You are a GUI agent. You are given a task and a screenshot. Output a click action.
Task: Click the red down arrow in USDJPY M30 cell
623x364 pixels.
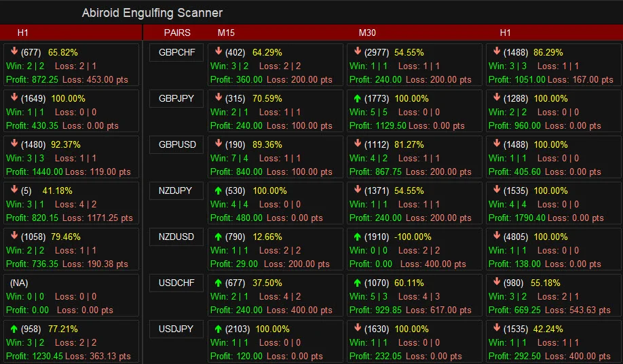coord(358,329)
